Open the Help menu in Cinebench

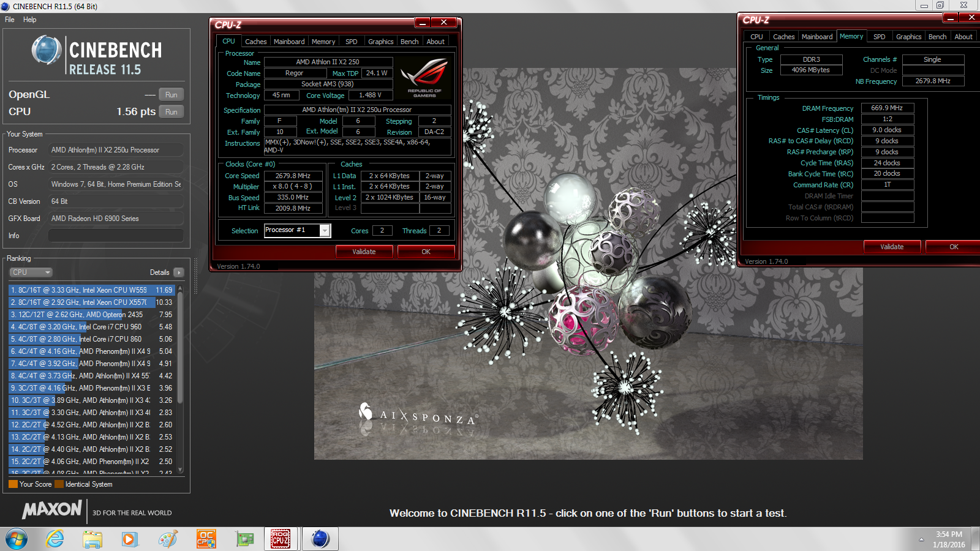click(x=29, y=20)
